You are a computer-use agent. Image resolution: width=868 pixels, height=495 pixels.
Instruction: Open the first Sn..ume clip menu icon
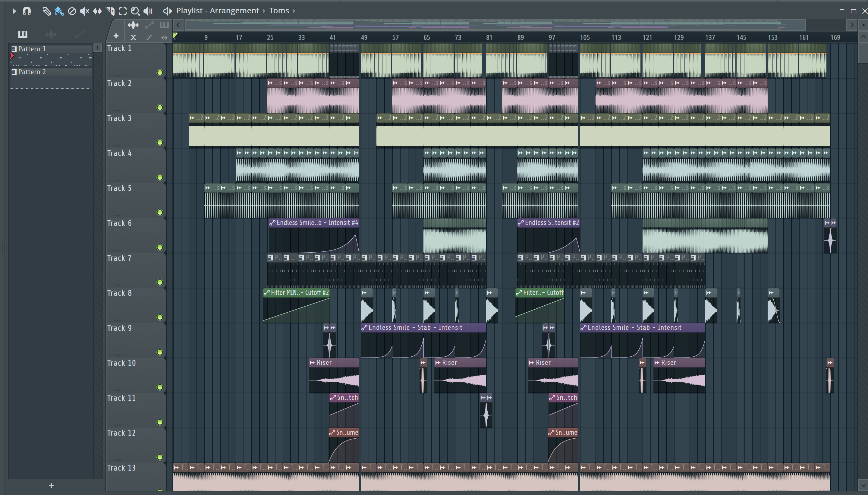pos(332,433)
